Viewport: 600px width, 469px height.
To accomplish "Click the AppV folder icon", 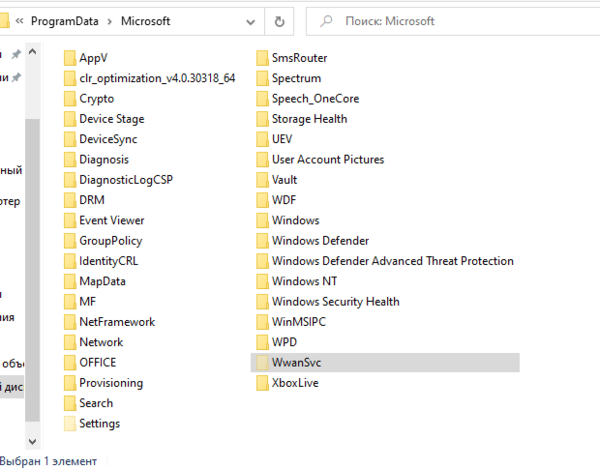I will point(69,58).
